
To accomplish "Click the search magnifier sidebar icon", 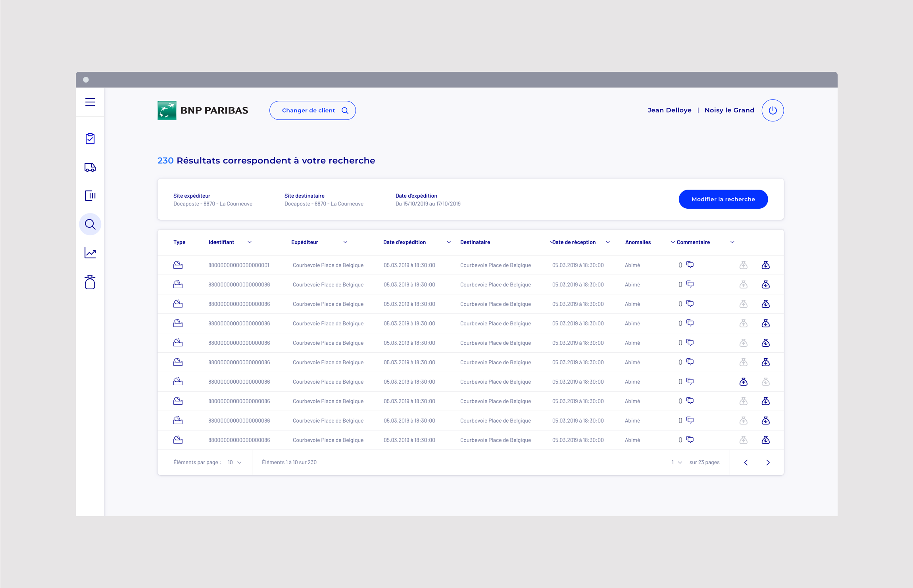I will pyautogui.click(x=90, y=225).
